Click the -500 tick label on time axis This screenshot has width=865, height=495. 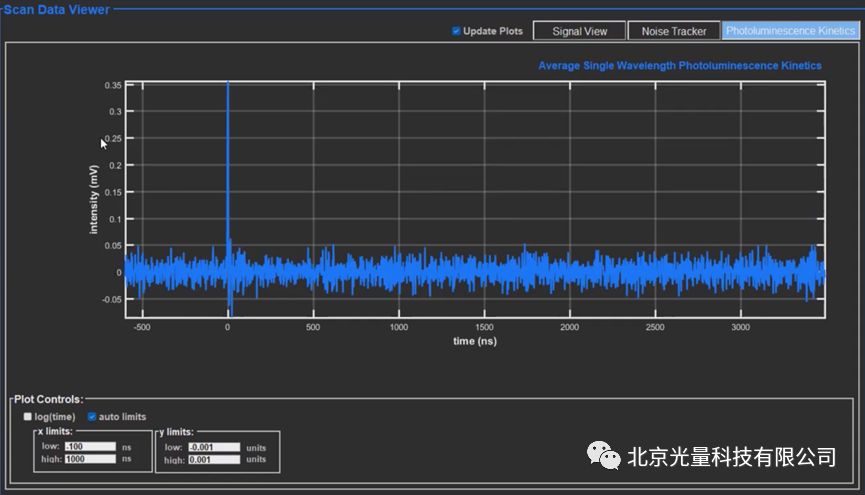point(142,327)
